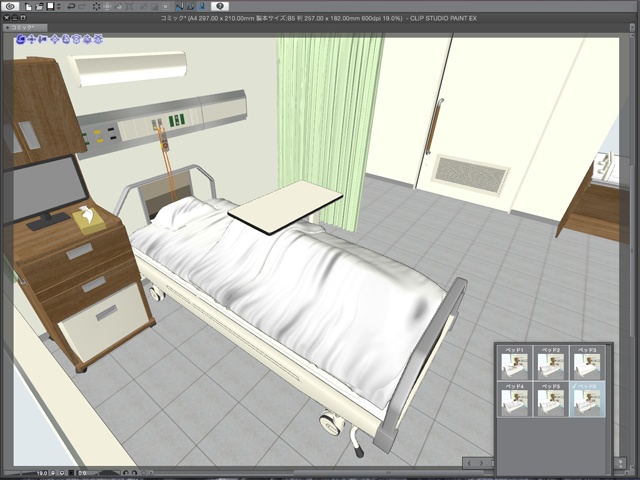Open Clip Studio launcher icon
The image size is (640, 480).
(x=10, y=7)
